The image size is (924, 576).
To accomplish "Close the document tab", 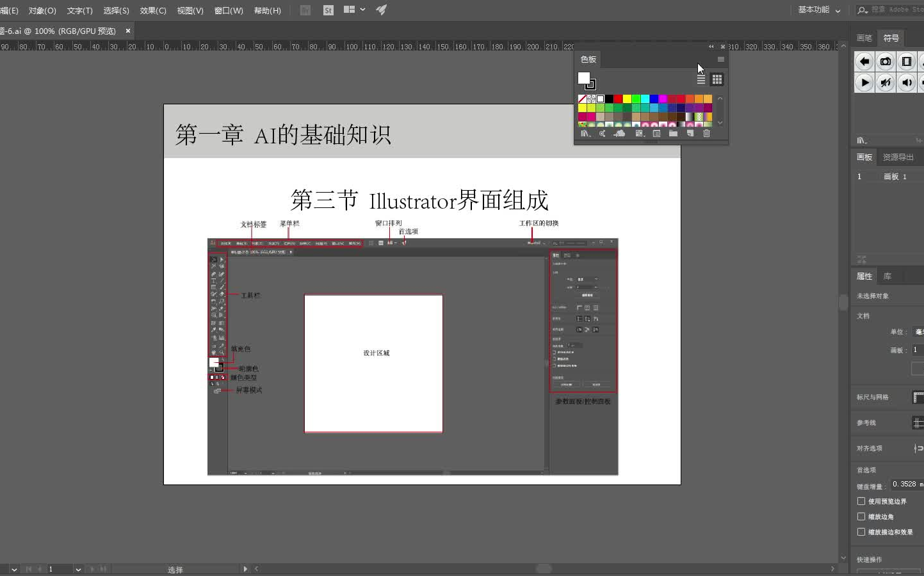I will (128, 30).
